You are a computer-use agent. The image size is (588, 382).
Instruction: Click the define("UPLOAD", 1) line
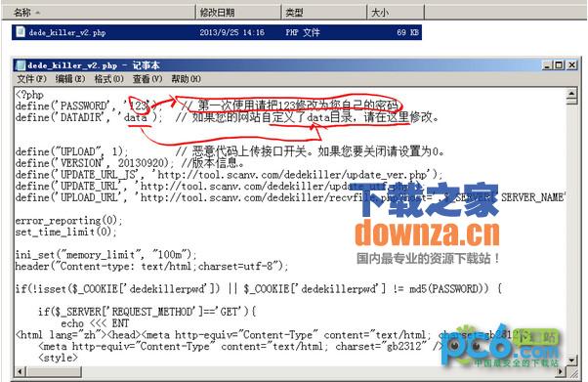[x=230, y=152]
